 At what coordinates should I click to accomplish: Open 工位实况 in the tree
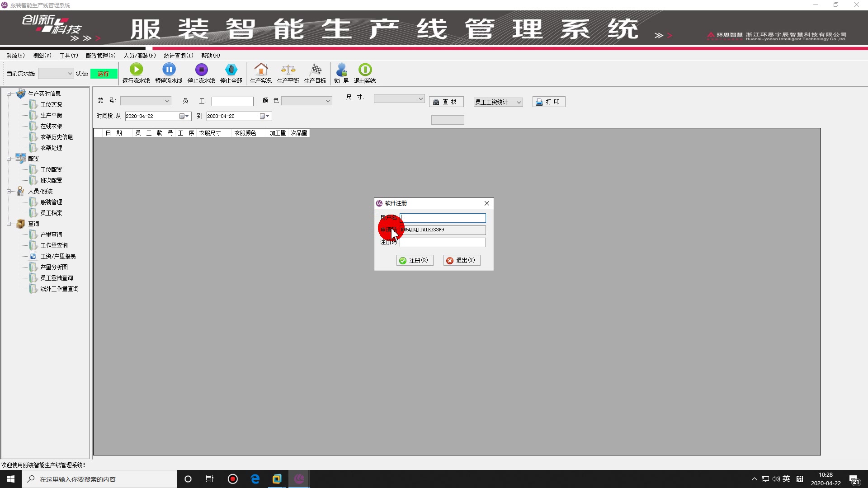51,104
